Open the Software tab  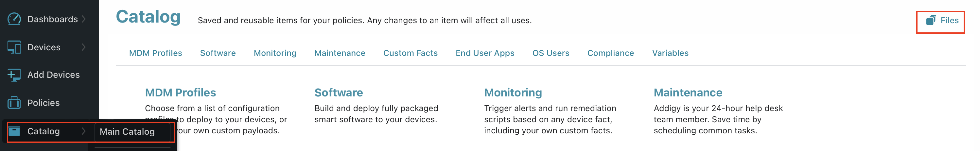(x=218, y=53)
